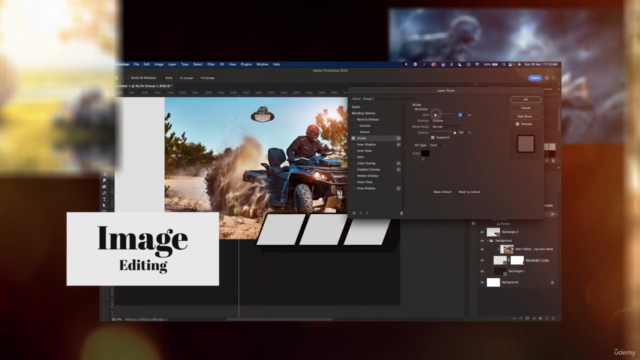Click the delete effect trash icon in dialog
The width and height of the screenshot is (640, 360).
tap(402, 213)
